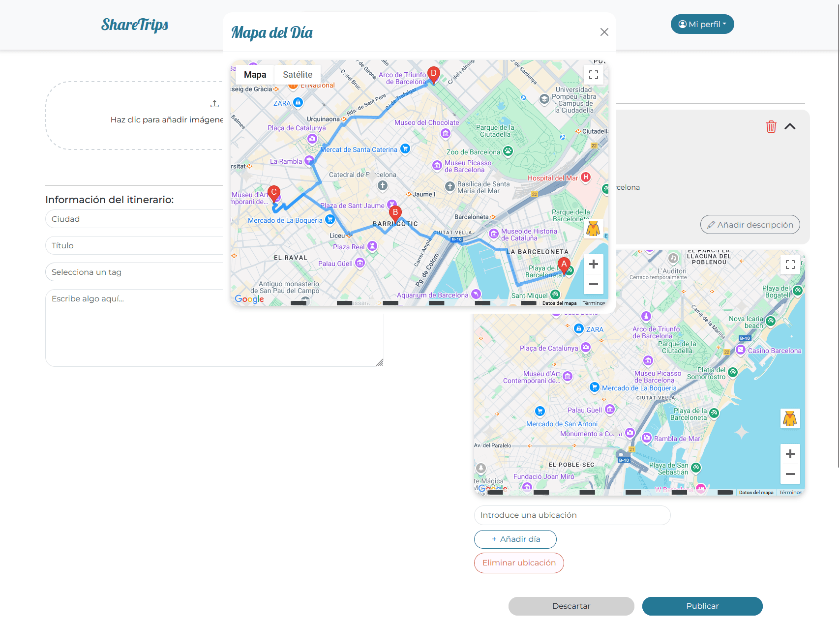Click the Zoo de Barcelona map pin

coord(508,151)
